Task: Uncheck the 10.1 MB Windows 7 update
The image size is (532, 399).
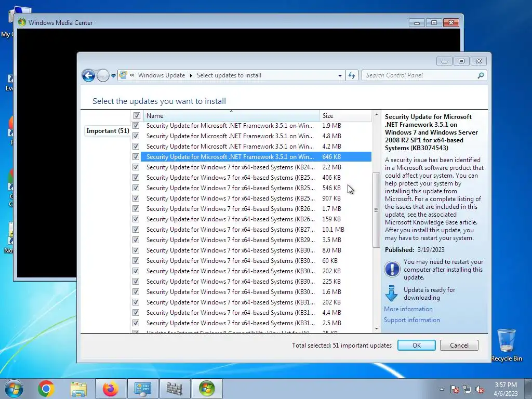Action: [x=136, y=229]
